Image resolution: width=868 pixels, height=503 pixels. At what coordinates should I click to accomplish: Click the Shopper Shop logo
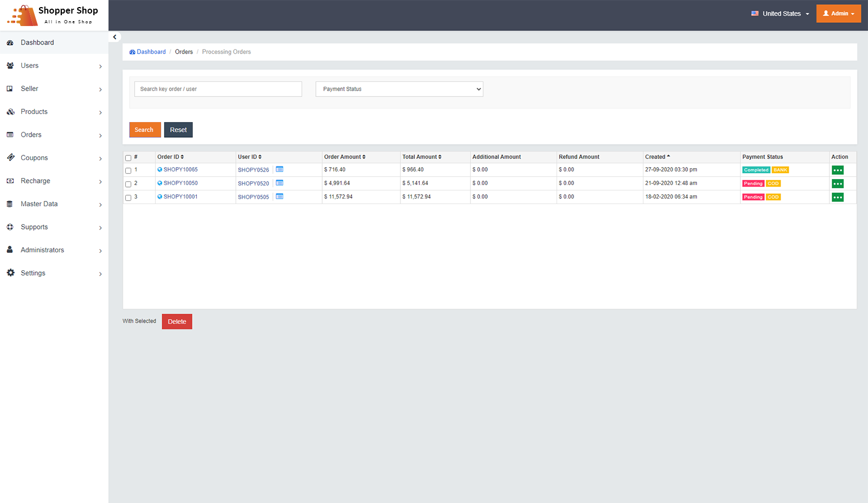coord(53,15)
